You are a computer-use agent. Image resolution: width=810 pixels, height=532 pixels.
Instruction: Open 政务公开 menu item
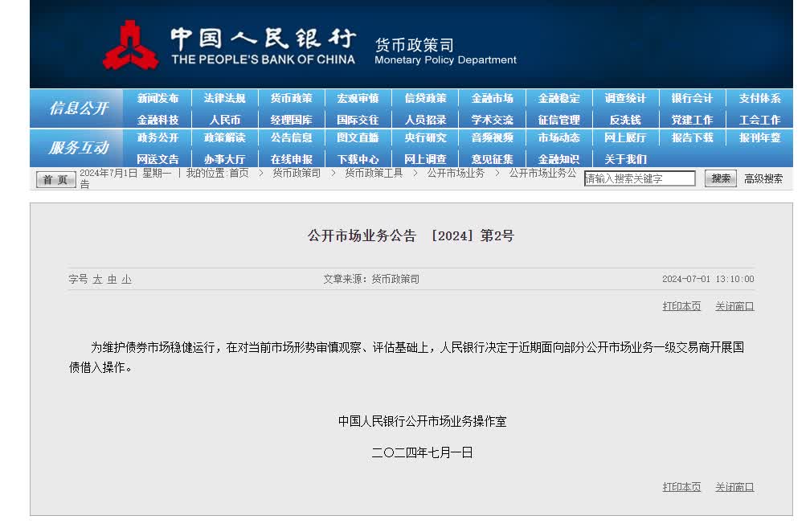pyautogui.click(x=157, y=138)
